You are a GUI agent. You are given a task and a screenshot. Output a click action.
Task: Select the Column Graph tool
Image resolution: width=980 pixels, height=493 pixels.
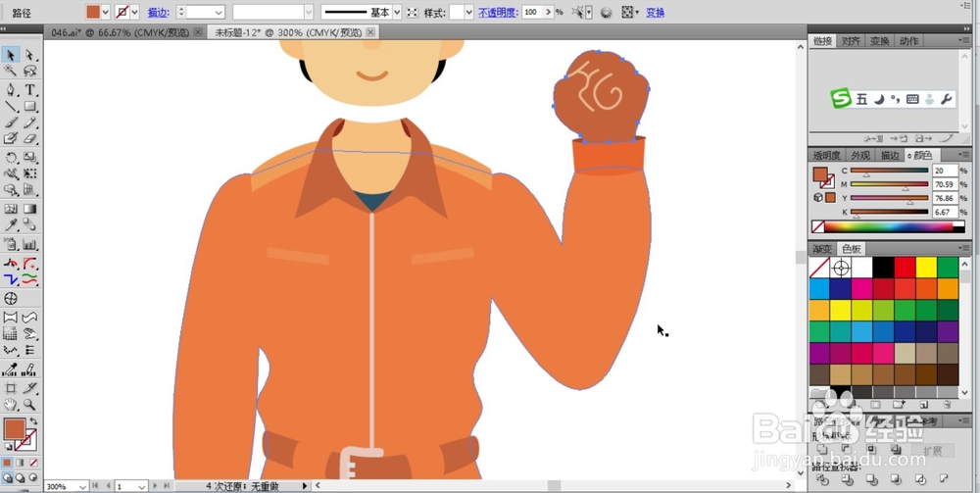pyautogui.click(x=30, y=244)
